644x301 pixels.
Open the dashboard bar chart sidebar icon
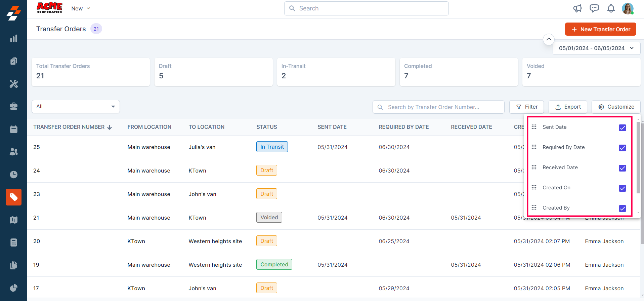[x=13, y=39]
